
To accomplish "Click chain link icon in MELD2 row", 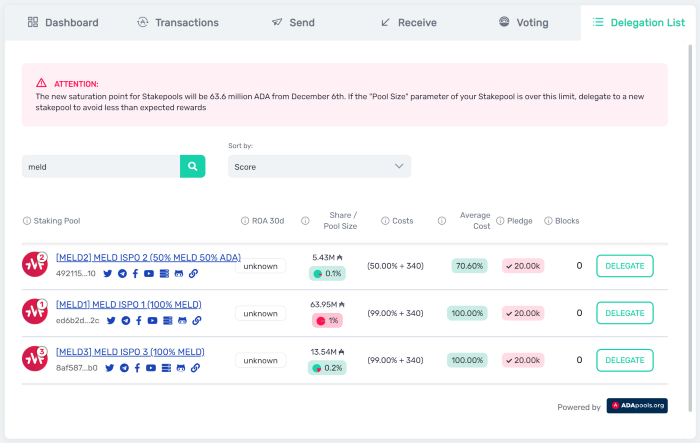I will click(x=193, y=273).
